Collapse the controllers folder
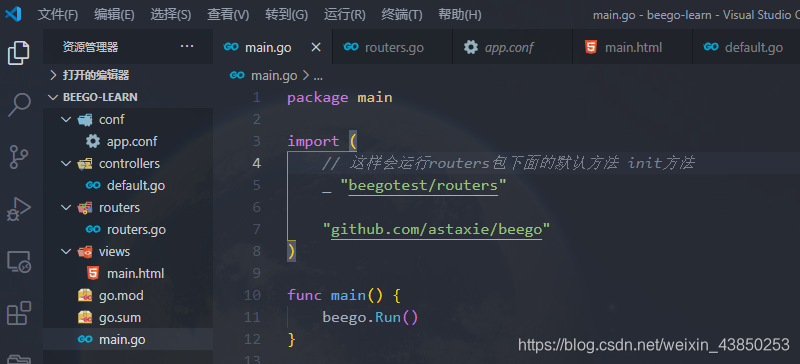 tap(66, 163)
